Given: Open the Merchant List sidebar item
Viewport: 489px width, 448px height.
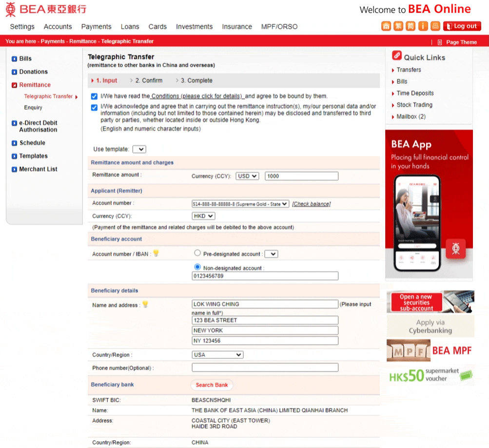Looking at the screenshot, I should click(38, 169).
